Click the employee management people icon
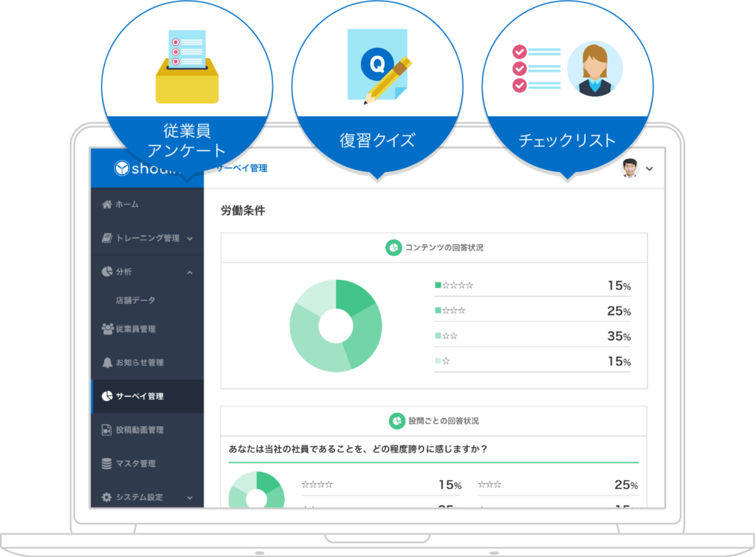 point(107,329)
